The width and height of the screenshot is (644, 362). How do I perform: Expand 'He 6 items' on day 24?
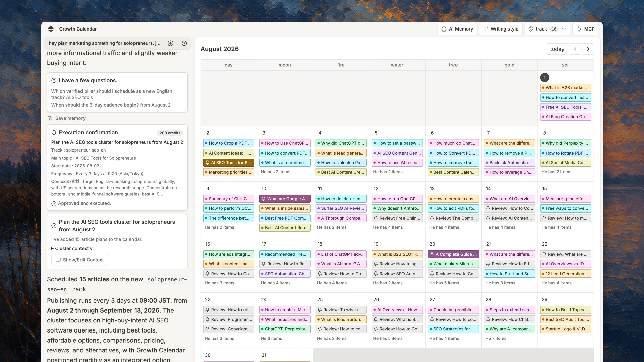tap(271, 339)
